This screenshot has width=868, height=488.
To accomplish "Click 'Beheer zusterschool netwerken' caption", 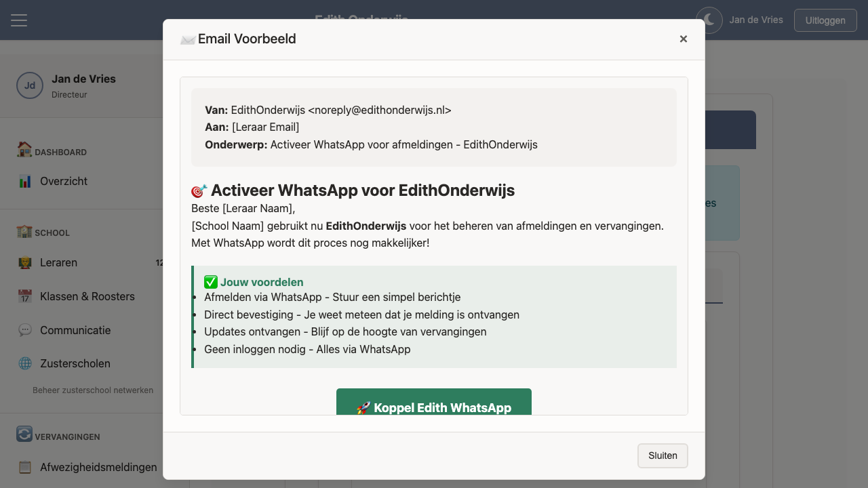I will click(x=93, y=390).
